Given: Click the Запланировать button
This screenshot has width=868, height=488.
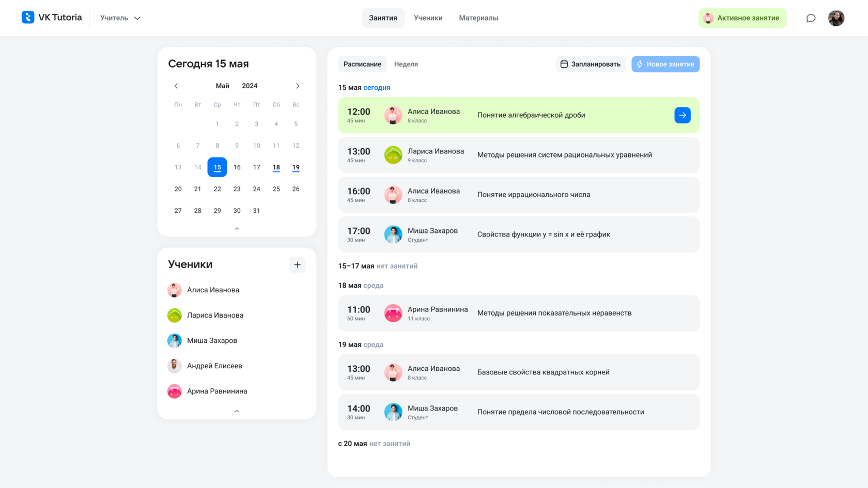Looking at the screenshot, I should 591,64.
